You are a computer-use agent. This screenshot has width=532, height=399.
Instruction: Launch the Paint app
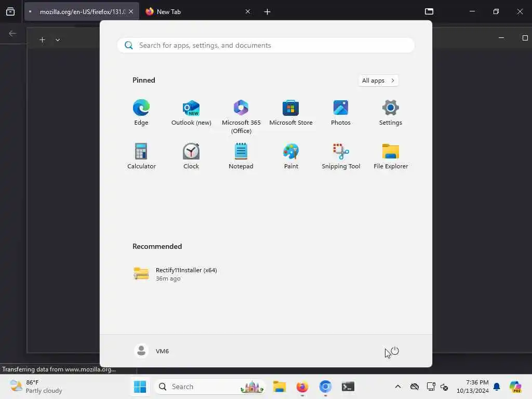click(x=291, y=156)
